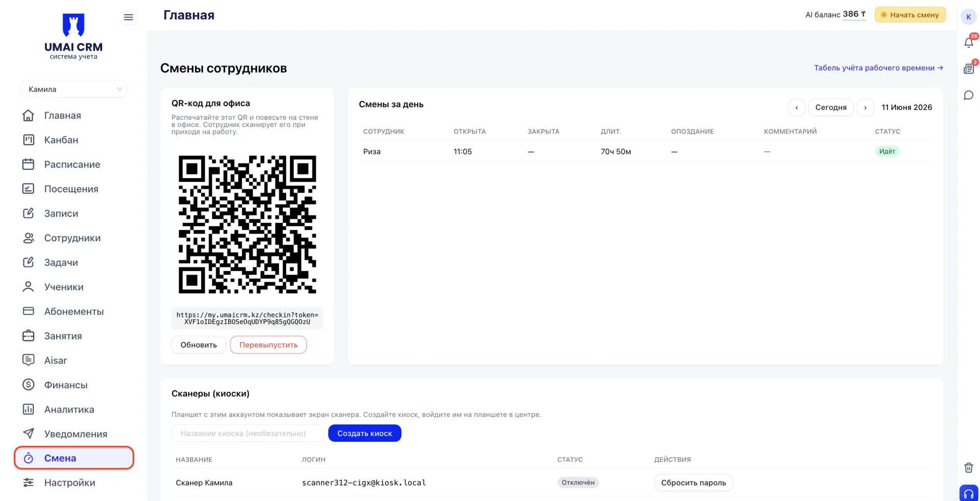Click the chat icon beside Aisar
Image resolution: width=980 pixels, height=501 pixels.
click(x=29, y=360)
